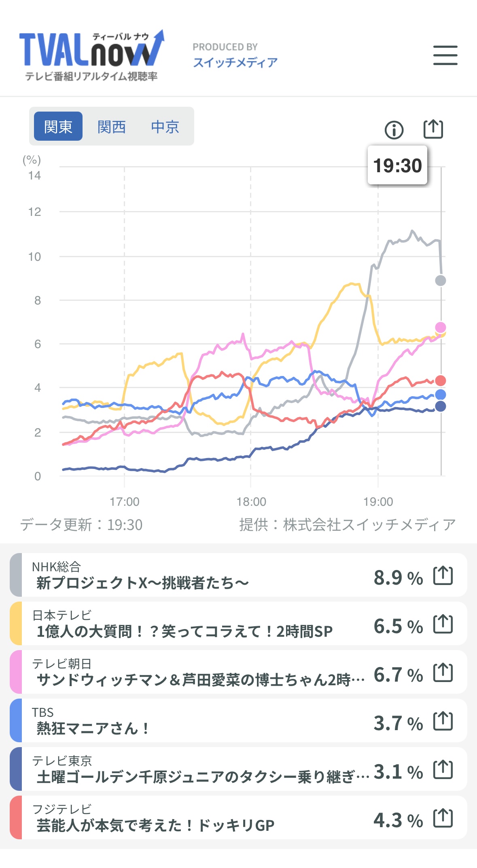Share the NHK総合 program rating
This screenshot has height=868, width=477.
tap(443, 576)
